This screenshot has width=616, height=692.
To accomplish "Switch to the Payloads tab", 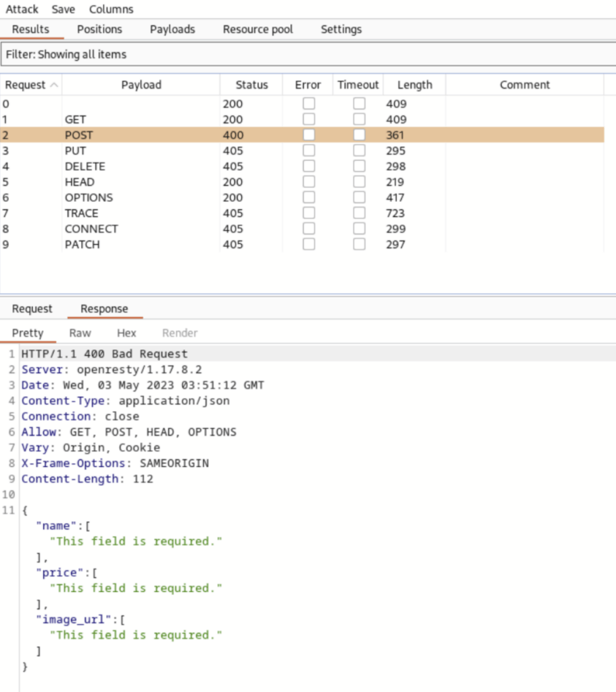I will [172, 29].
